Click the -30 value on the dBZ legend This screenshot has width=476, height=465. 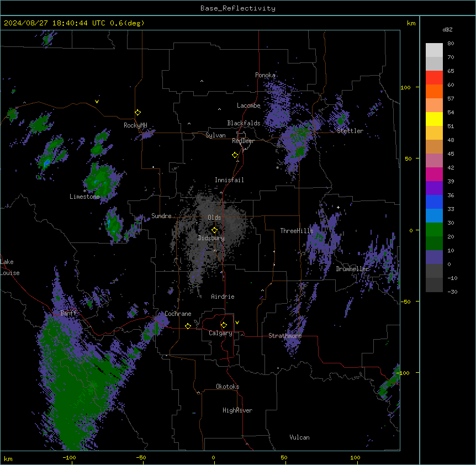[x=452, y=292]
